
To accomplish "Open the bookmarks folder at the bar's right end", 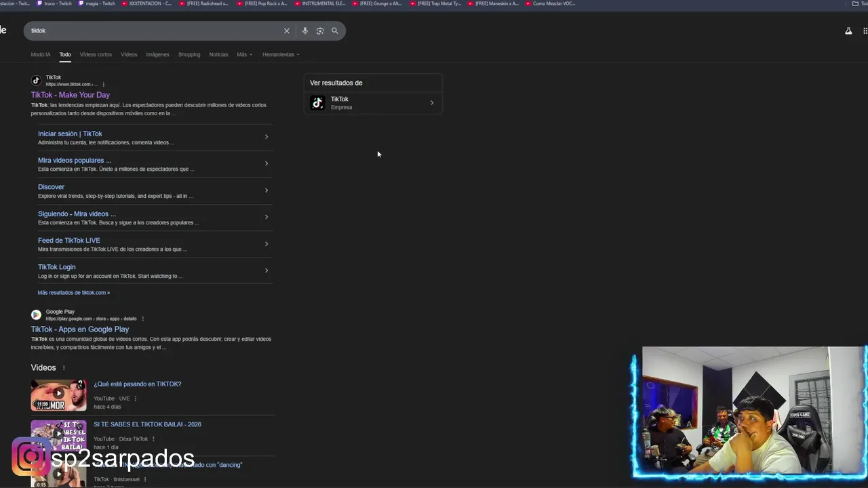I will (x=859, y=3).
